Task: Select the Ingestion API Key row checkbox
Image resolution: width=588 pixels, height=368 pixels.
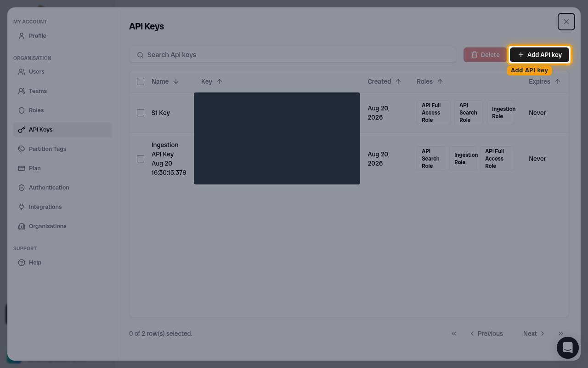Action: pyautogui.click(x=141, y=159)
